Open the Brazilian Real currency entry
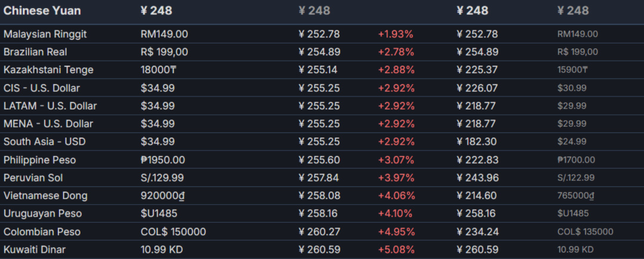The image size is (644, 259). pos(39,52)
